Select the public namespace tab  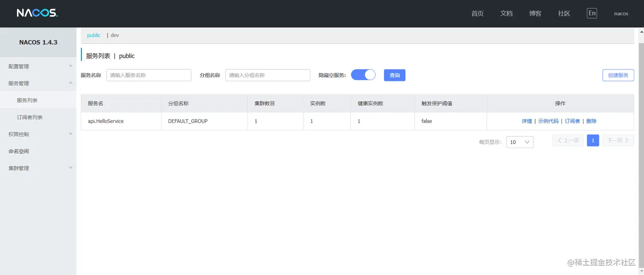click(93, 35)
